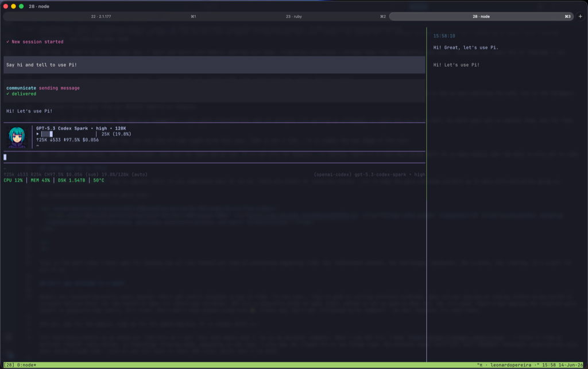Click the ⌘3 shortcut label on node tab
This screenshot has height=369, width=588.
[568, 17]
